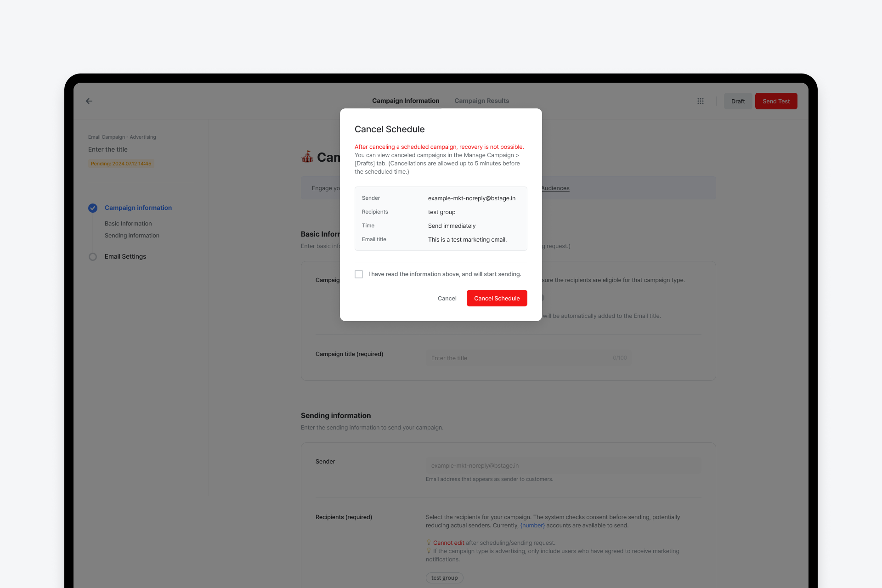Click the Campaign title input field
The height and width of the screenshot is (588, 882).
(x=528, y=358)
